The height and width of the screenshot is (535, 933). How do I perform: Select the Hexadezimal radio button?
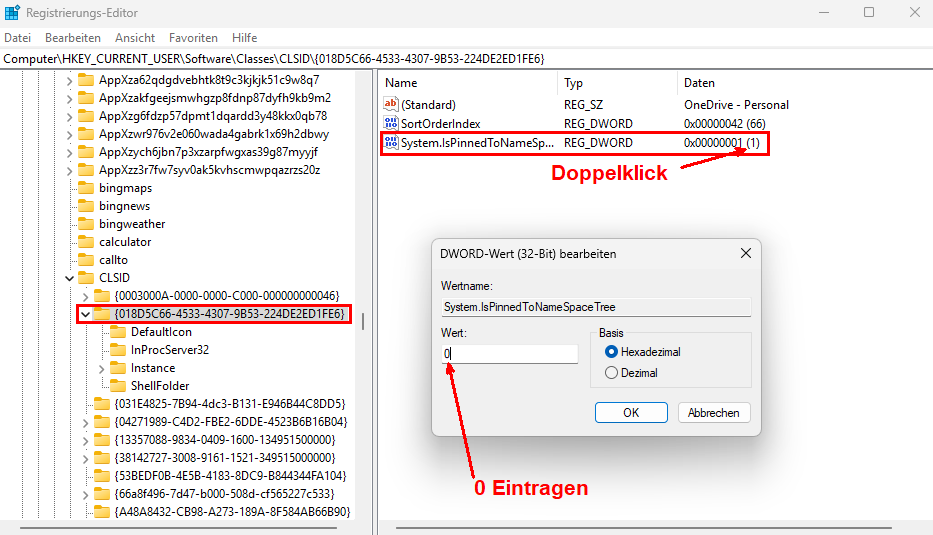click(x=612, y=352)
